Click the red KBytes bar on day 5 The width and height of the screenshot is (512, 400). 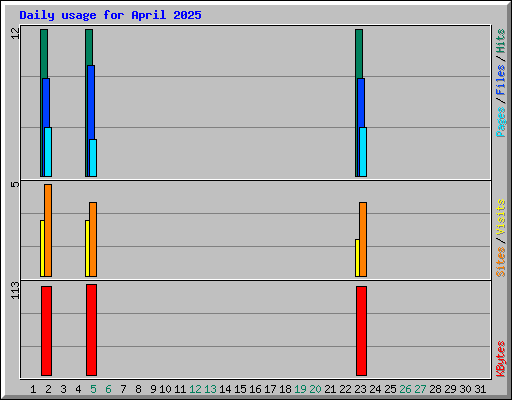click(91, 330)
